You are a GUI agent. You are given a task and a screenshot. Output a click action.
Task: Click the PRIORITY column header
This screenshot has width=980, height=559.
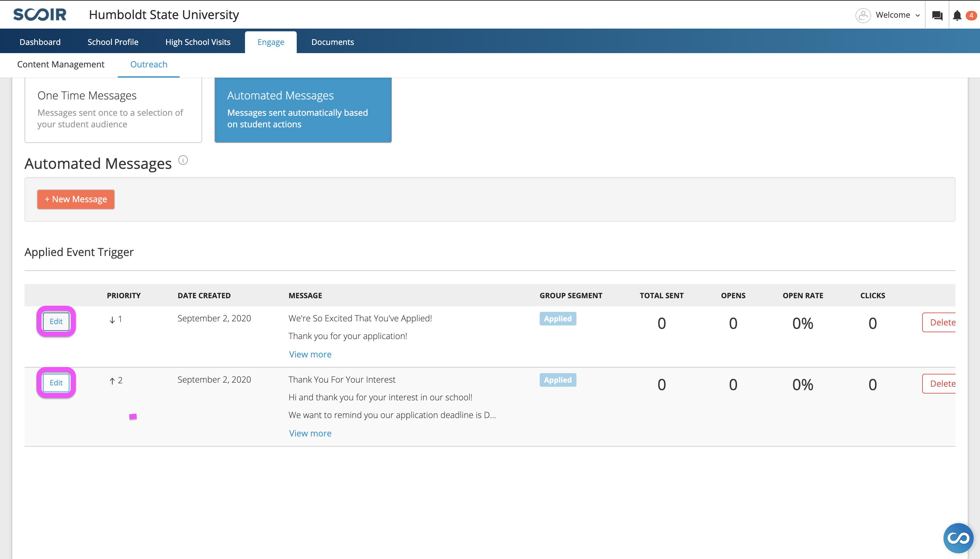click(x=124, y=296)
